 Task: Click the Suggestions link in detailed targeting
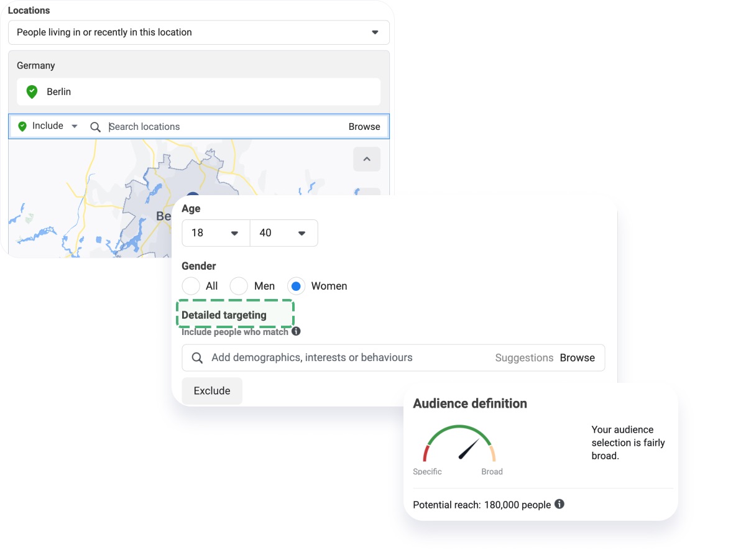[524, 358]
